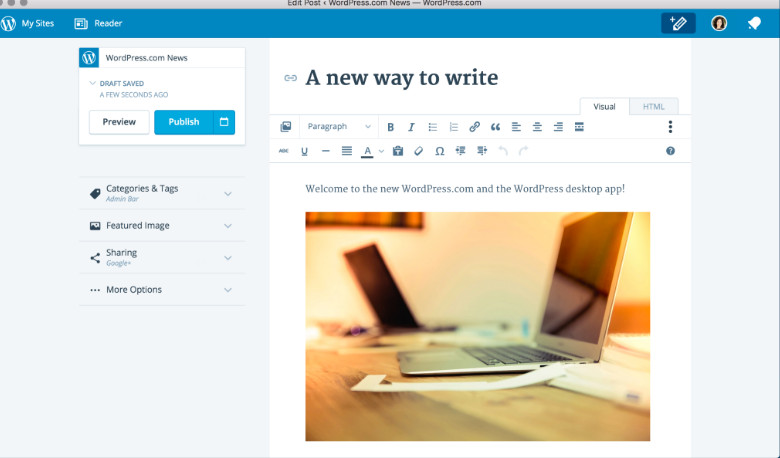Screen dimensions: 780x458
Task: Expand the More Options section
Action: coord(162,289)
